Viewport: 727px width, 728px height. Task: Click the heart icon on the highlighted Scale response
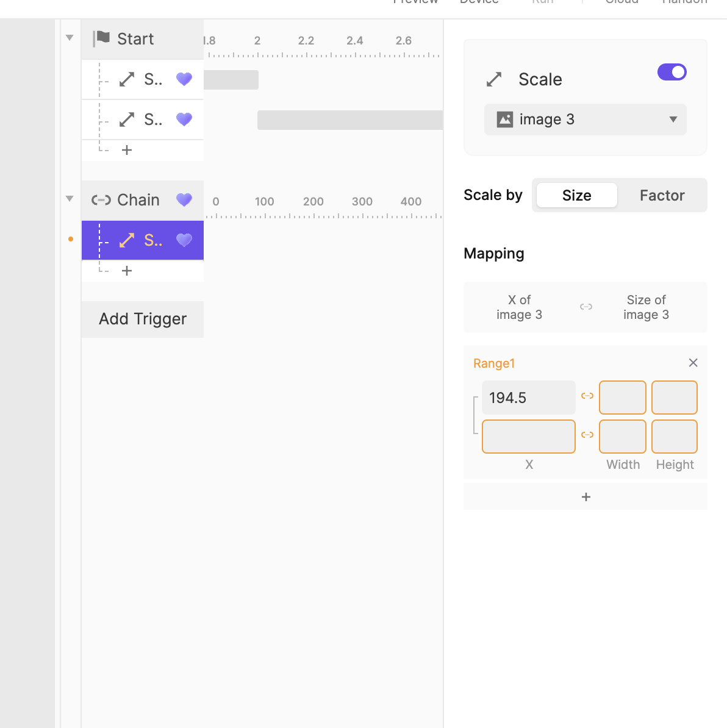tap(184, 240)
